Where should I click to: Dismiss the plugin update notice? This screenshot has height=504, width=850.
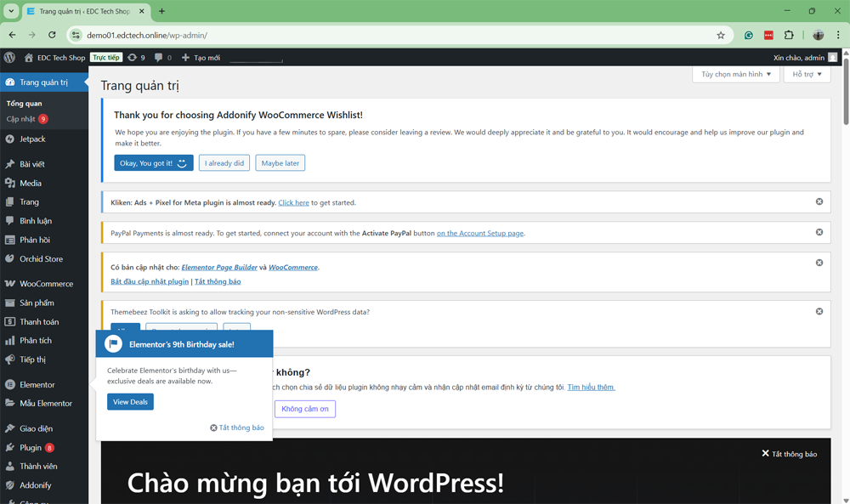[819, 263]
